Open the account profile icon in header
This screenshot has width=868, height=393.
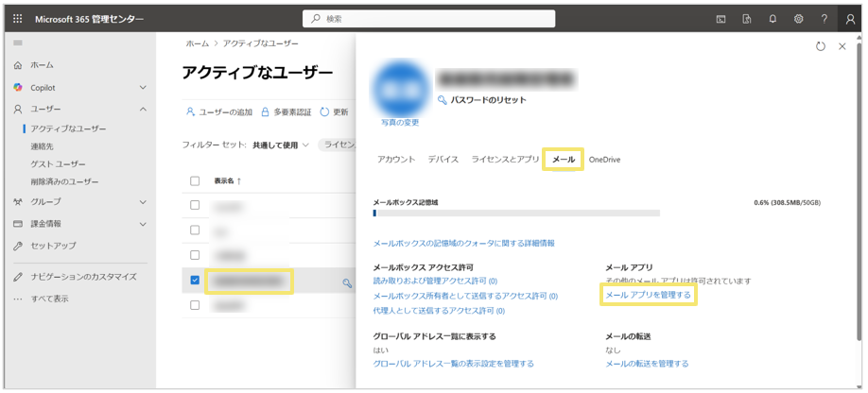tap(850, 19)
